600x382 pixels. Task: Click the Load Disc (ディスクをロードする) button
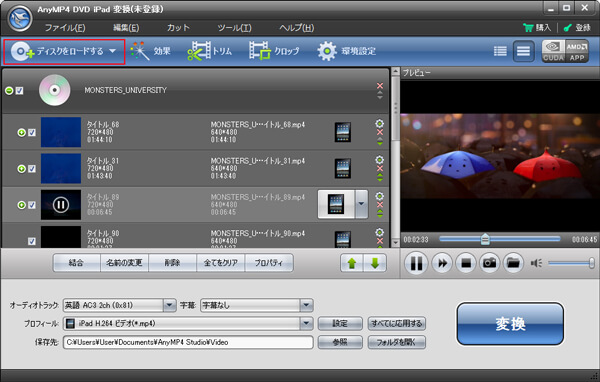(64, 51)
